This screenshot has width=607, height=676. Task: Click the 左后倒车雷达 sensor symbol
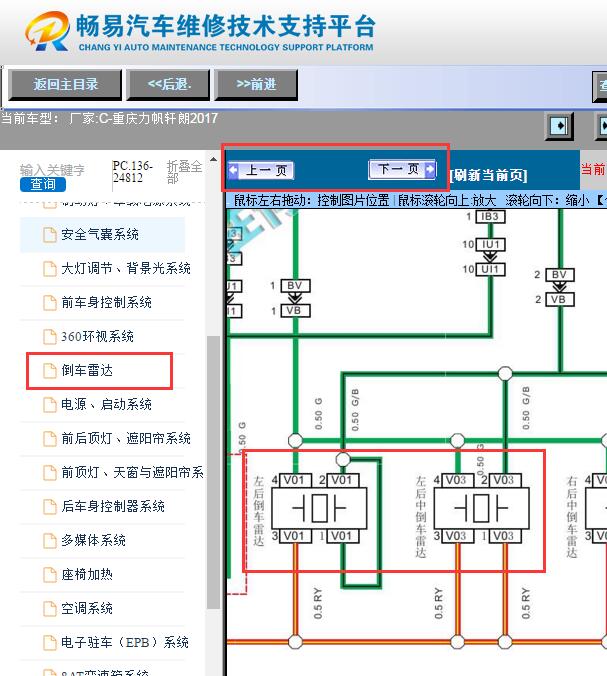[x=319, y=508]
